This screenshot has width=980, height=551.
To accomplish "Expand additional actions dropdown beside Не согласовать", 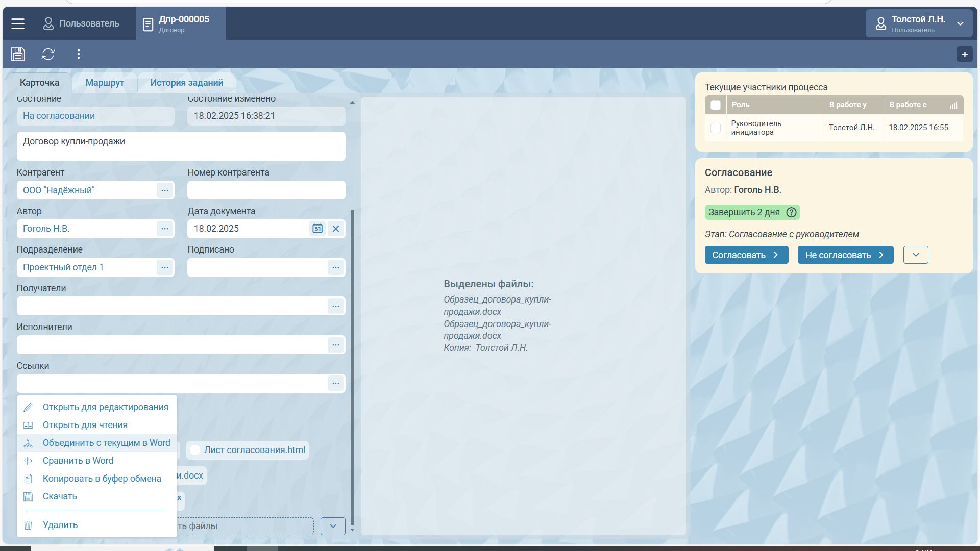I will [915, 255].
